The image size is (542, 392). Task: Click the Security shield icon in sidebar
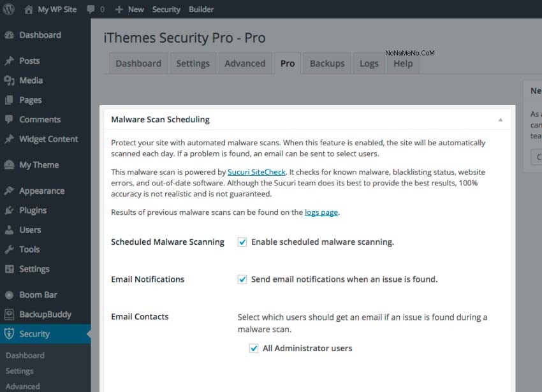coord(9,333)
